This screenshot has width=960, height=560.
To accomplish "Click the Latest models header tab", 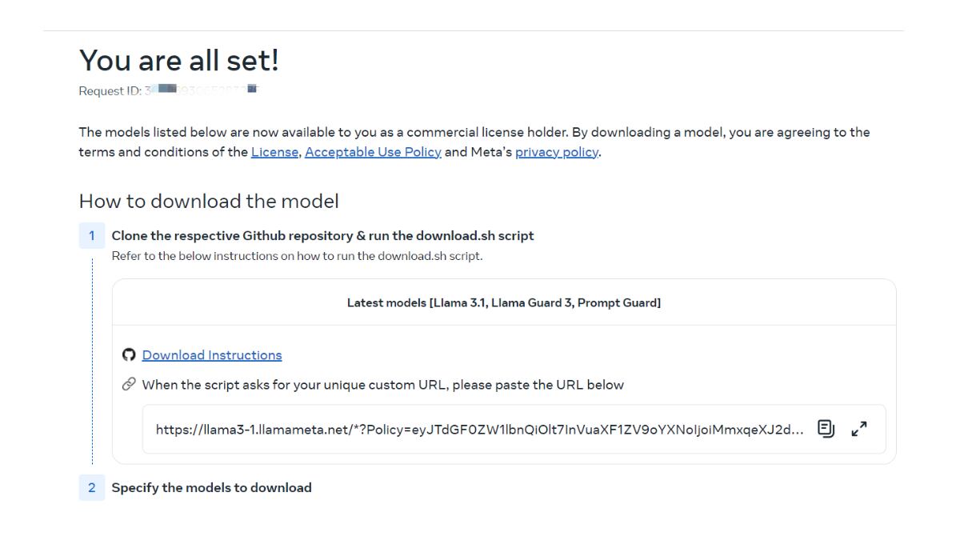I will point(504,302).
